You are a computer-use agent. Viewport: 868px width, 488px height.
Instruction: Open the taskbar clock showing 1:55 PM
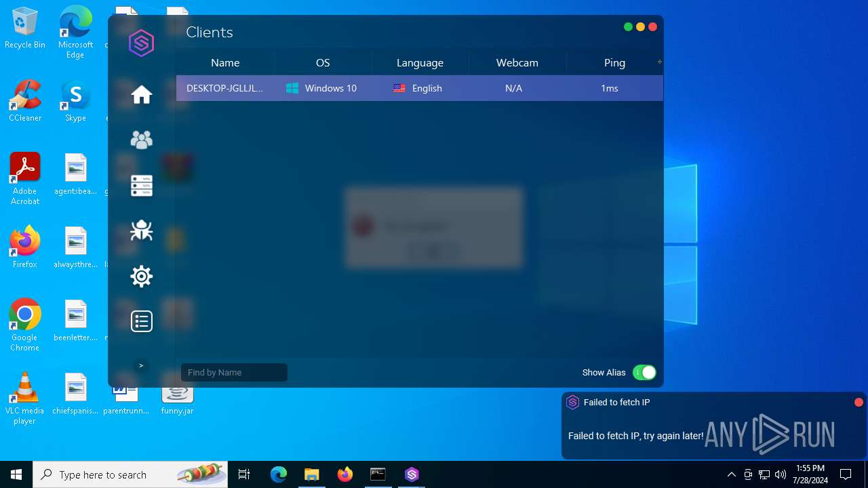click(810, 474)
